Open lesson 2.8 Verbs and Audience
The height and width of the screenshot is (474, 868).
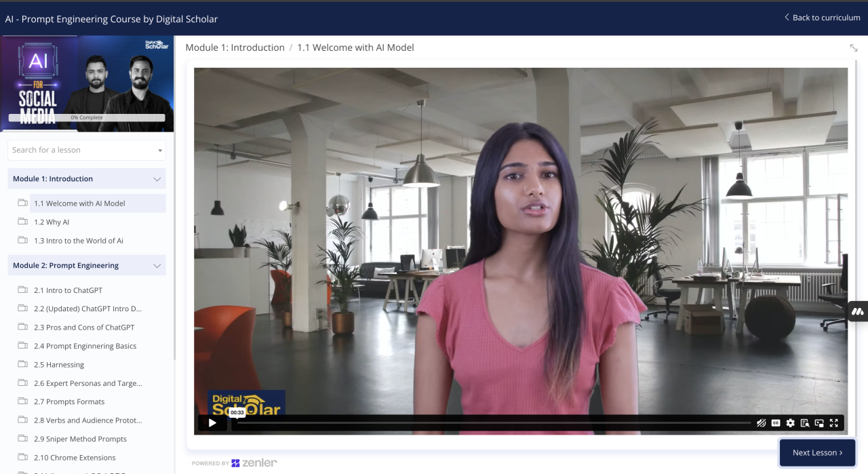pos(87,420)
